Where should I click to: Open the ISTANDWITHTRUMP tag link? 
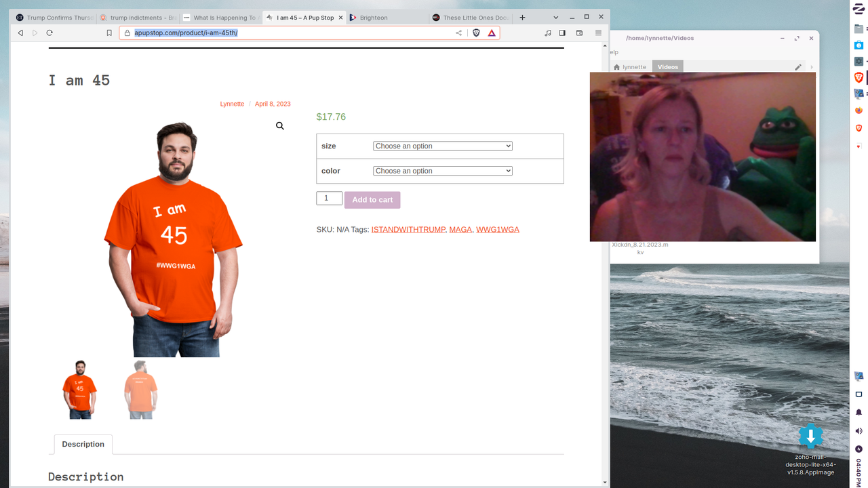coord(408,230)
